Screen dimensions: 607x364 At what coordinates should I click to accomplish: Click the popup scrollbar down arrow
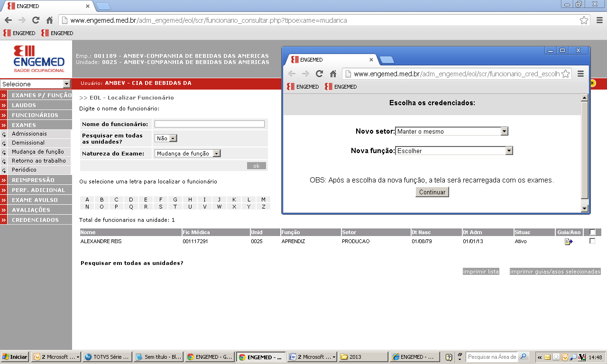click(x=584, y=209)
